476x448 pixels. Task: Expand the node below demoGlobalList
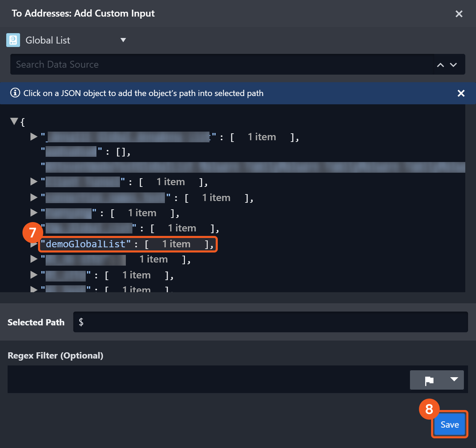pyautogui.click(x=34, y=259)
